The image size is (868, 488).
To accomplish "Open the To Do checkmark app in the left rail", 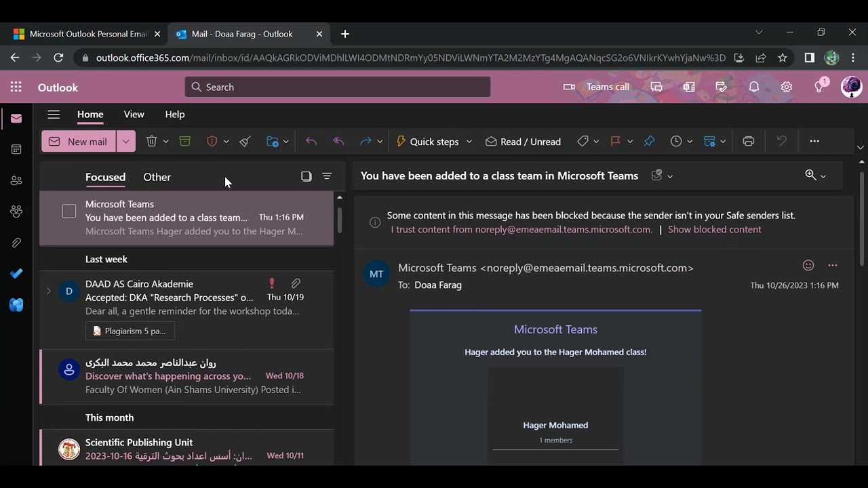I will coord(16,273).
